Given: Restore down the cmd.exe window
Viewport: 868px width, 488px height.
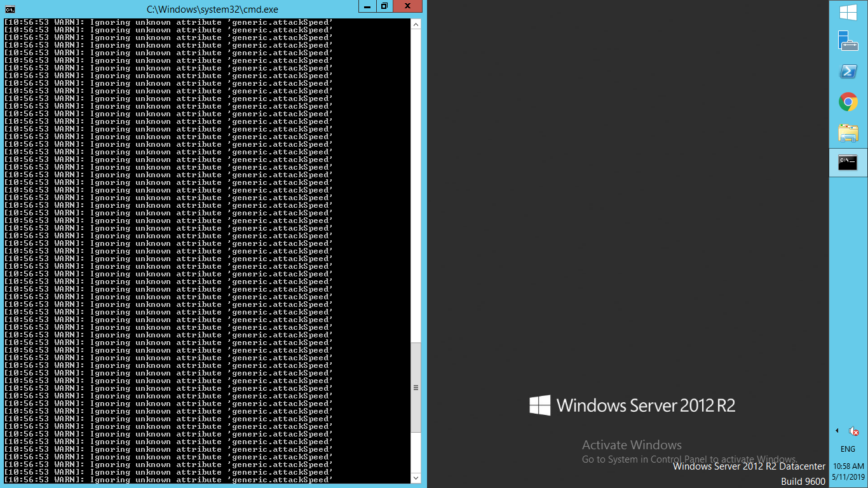Looking at the screenshot, I should (x=384, y=6).
